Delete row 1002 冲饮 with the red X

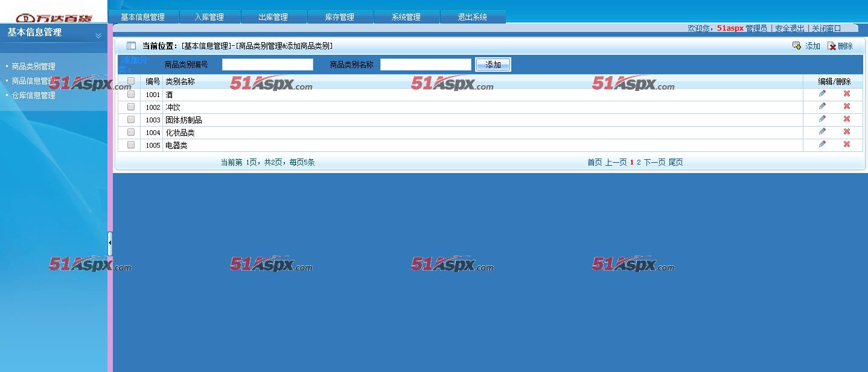847,106
